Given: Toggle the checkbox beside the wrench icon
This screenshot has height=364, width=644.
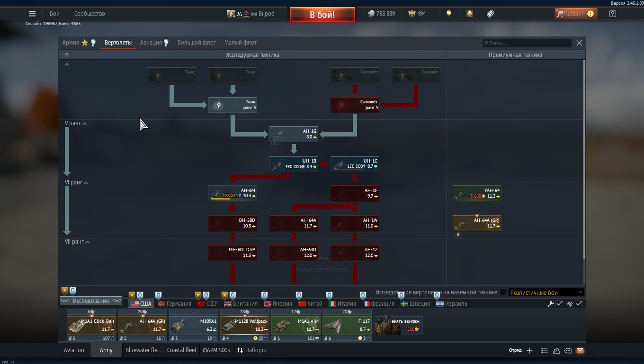Looking at the screenshot, I should (559, 304).
